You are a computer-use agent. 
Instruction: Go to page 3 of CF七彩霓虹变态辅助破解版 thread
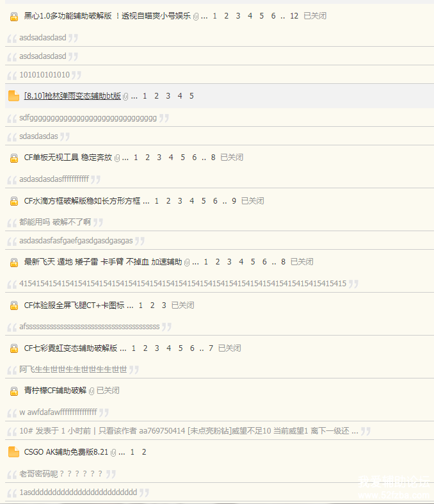[x=157, y=348]
